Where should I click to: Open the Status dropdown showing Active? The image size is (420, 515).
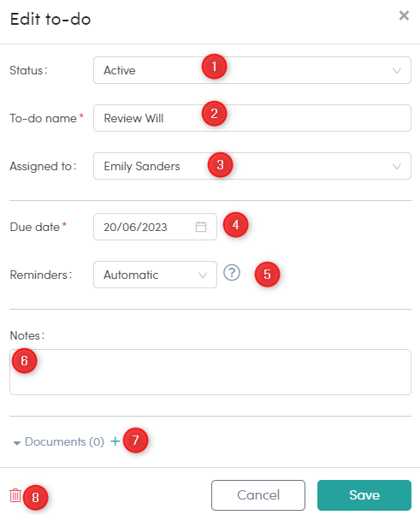pyautogui.click(x=252, y=70)
